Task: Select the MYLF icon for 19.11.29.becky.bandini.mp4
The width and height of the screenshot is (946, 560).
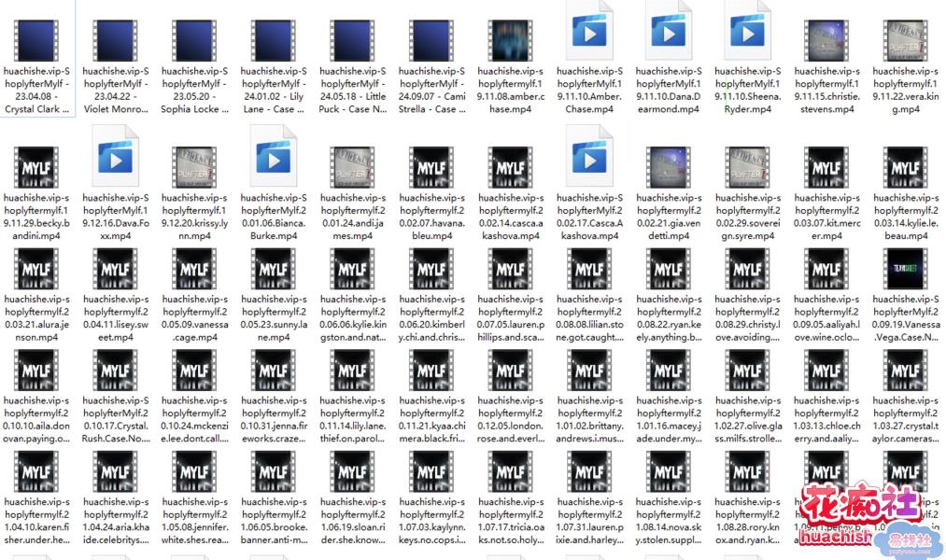Action: click(x=36, y=167)
